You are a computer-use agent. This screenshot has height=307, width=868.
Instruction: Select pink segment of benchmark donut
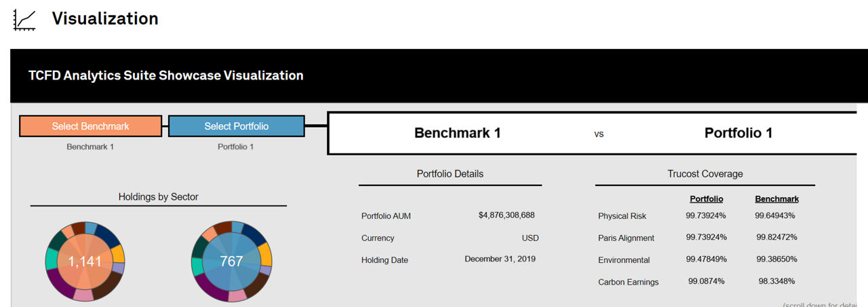pyautogui.click(x=83, y=295)
